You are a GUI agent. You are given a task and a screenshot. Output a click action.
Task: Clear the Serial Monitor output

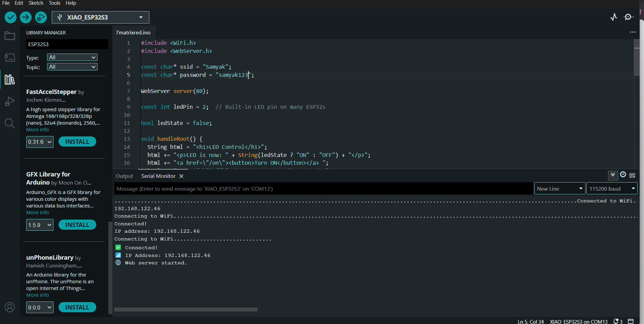click(x=632, y=175)
